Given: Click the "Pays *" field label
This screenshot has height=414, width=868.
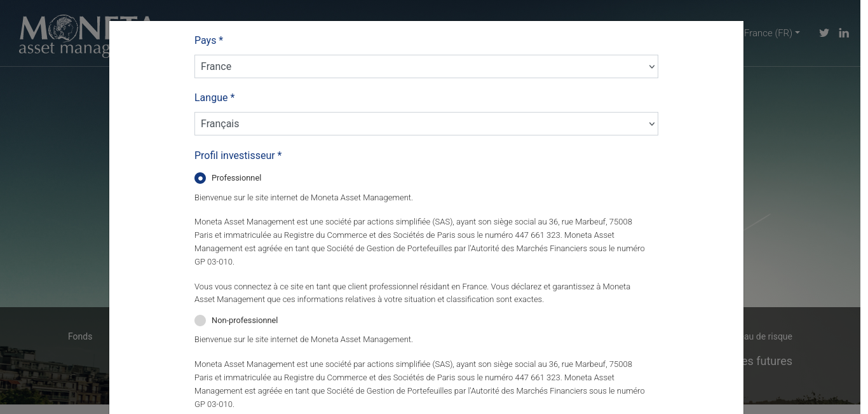Looking at the screenshot, I should point(208,40).
